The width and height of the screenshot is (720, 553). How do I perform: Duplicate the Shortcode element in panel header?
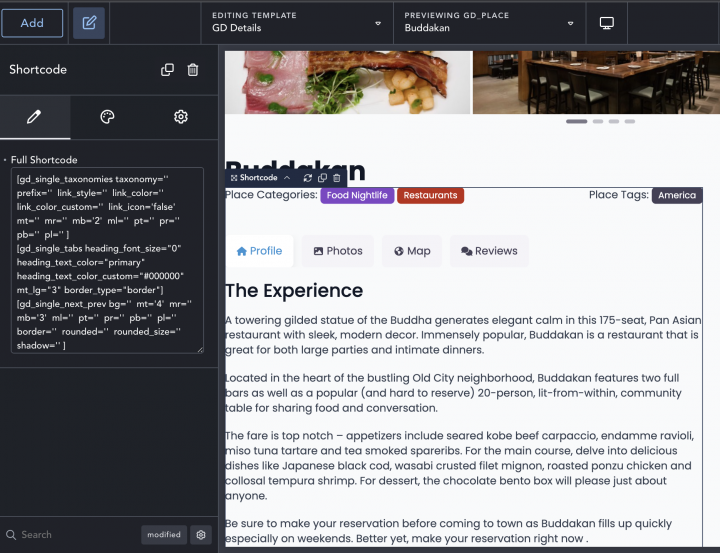[x=167, y=70]
